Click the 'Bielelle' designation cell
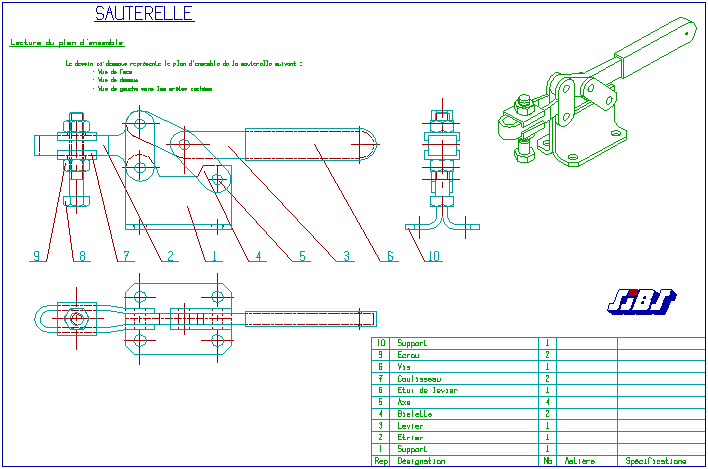The height and width of the screenshot is (469, 708). pyautogui.click(x=415, y=414)
